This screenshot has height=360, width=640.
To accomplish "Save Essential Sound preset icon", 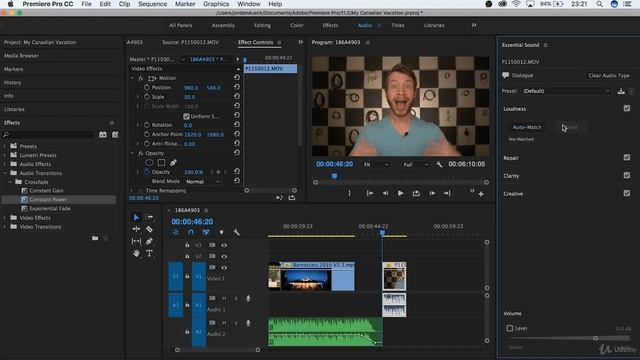I will point(621,91).
